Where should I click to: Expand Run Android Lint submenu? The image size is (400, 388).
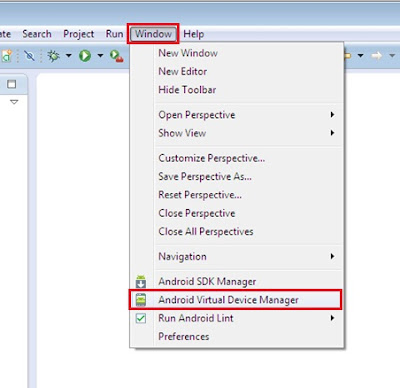coord(237,318)
